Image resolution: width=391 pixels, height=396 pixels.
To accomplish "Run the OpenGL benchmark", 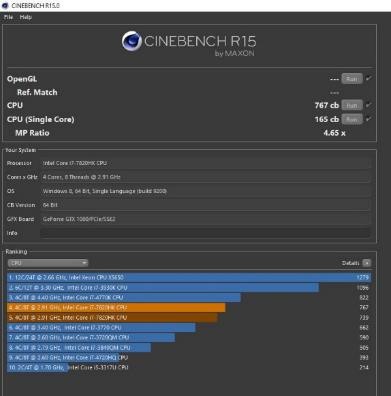I will [x=352, y=79].
